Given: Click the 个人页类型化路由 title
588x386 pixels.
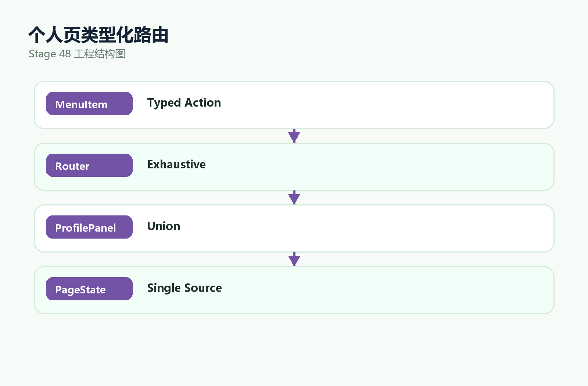Looking at the screenshot, I should point(98,35).
